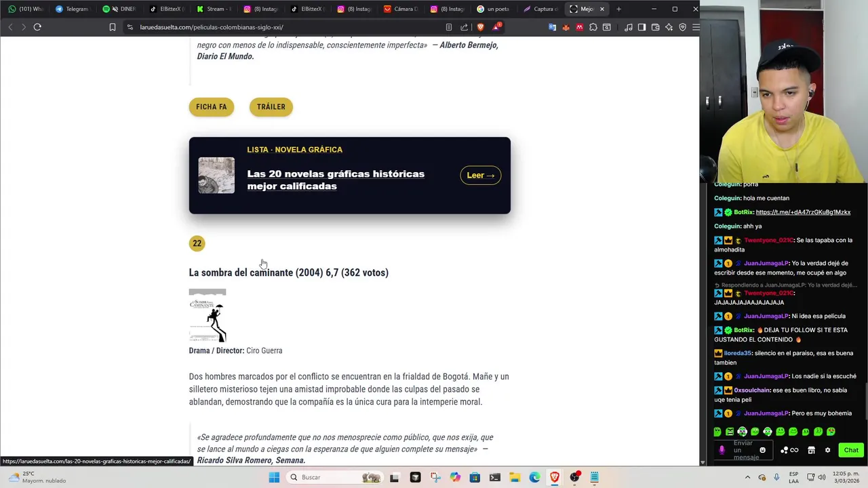Screen dimensions: 868x488
Task: Open Microsoft Store from taskbar
Action: pyautogui.click(x=475, y=477)
